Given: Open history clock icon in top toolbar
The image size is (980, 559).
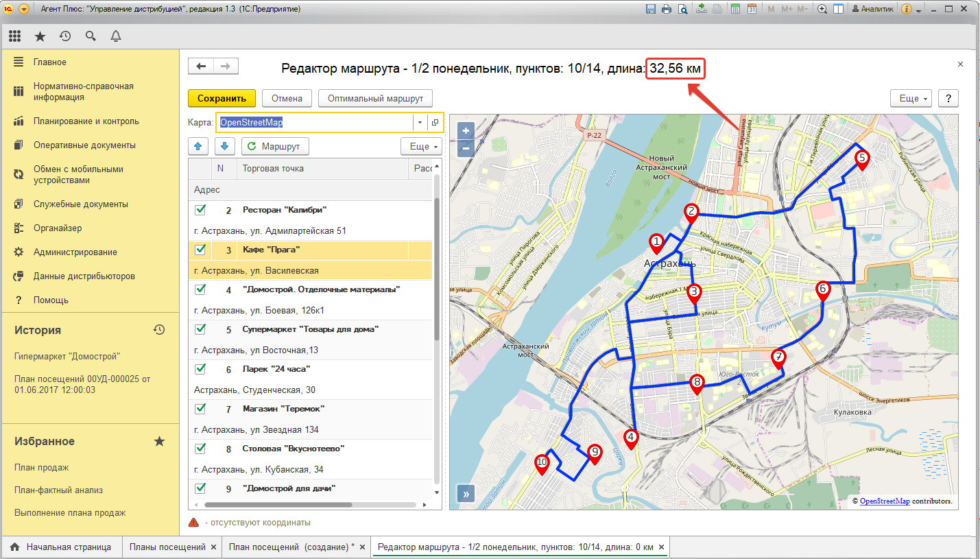Looking at the screenshot, I should 65,36.
